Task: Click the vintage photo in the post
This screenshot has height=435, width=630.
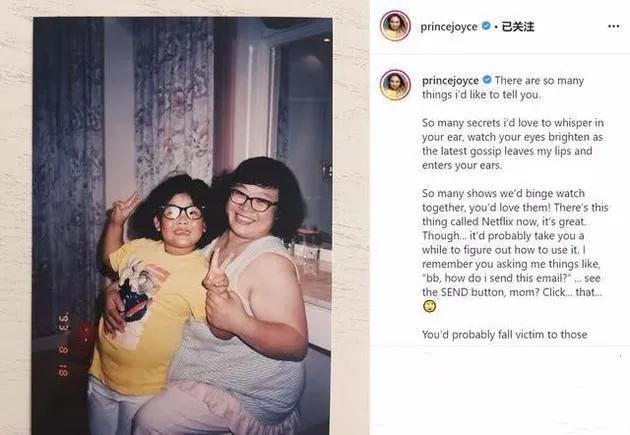Action: point(182,226)
